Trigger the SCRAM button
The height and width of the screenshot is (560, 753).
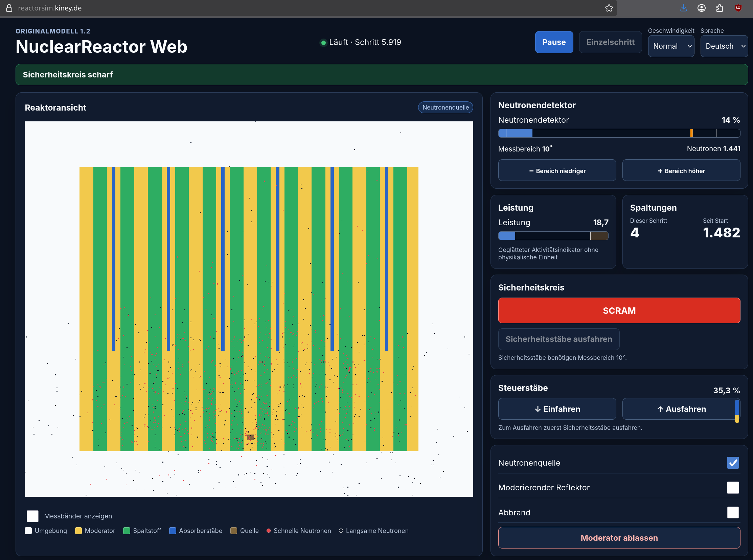619,310
